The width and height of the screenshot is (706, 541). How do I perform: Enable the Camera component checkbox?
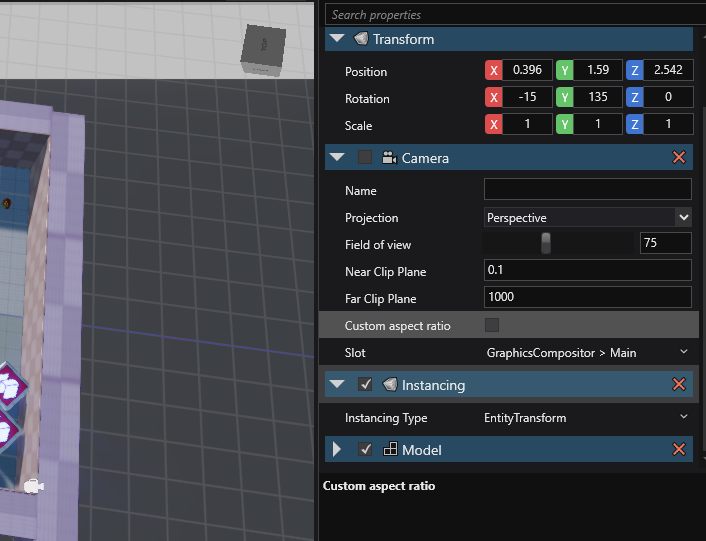(365, 158)
